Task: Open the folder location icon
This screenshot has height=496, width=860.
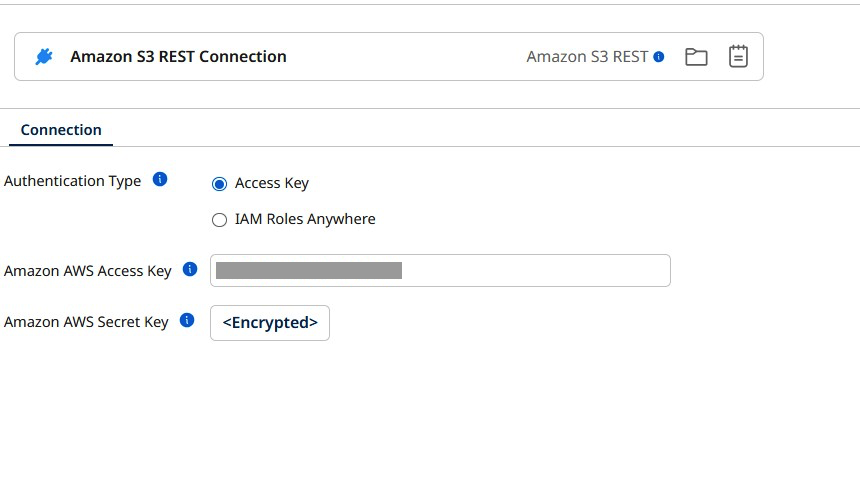Action: tap(696, 57)
